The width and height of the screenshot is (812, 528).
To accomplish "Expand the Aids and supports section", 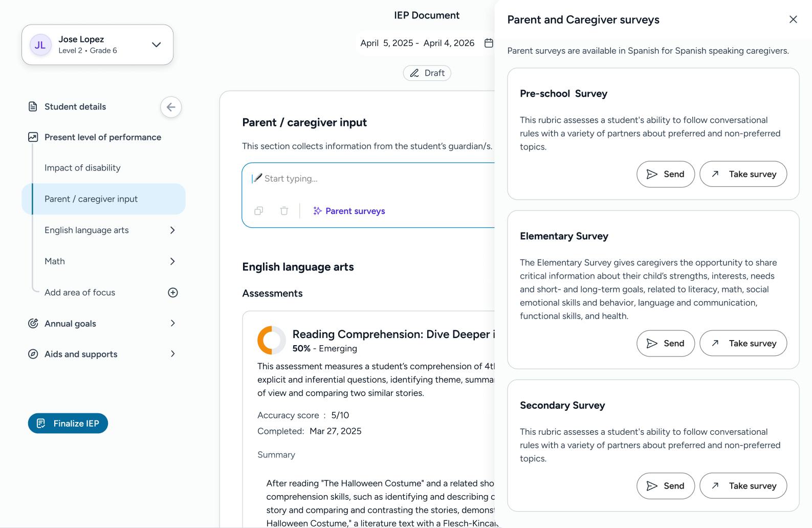I will coord(172,354).
